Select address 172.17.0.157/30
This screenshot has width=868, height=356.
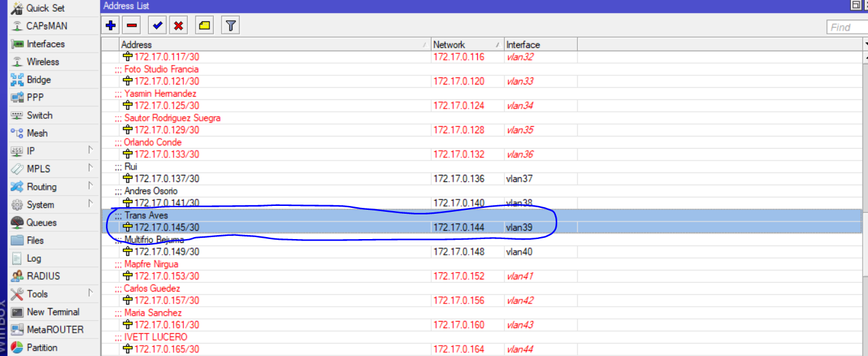[x=167, y=300]
